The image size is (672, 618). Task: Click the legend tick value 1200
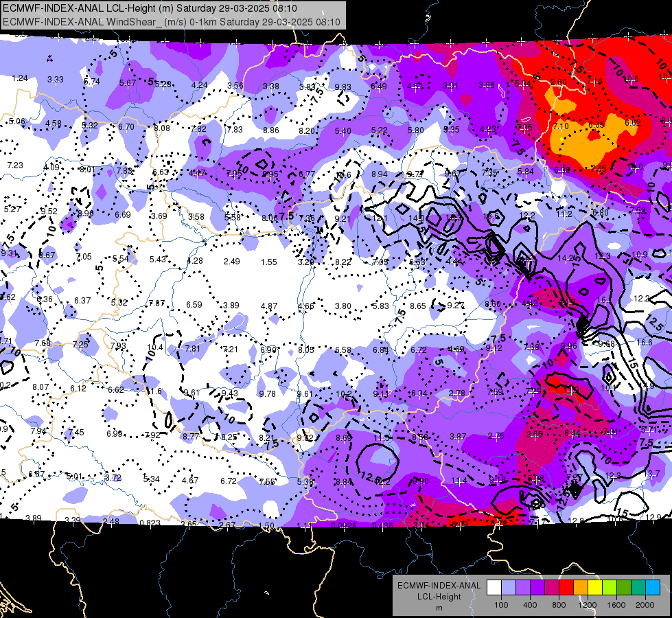pos(587,605)
